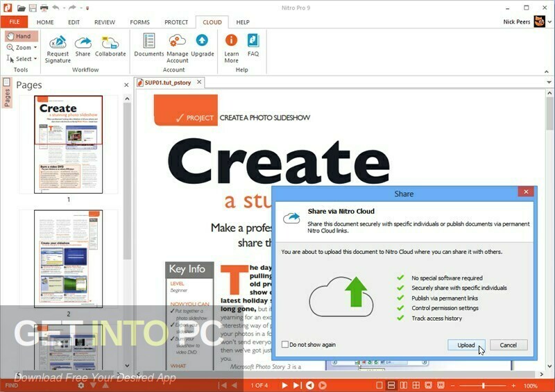Viewport: 555px width, 392px height.
Task: Select the SUP01.tut_pstory document tab
Action: [168, 83]
